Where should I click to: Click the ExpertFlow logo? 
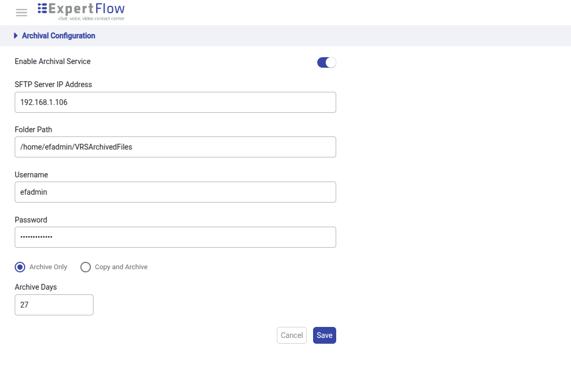(x=81, y=9)
